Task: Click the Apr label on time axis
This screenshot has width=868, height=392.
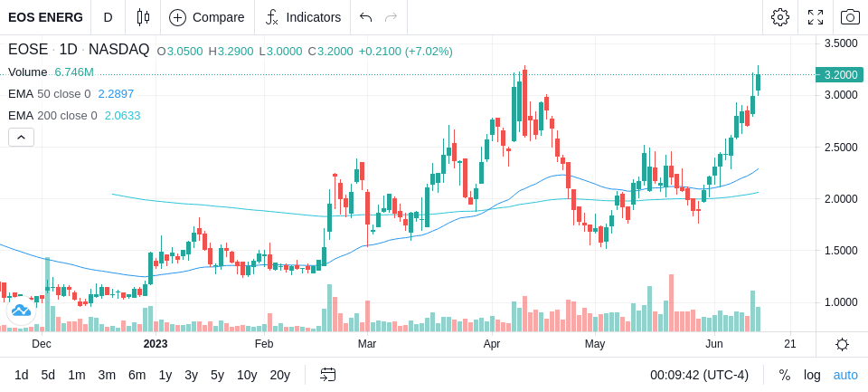Action: [492, 344]
